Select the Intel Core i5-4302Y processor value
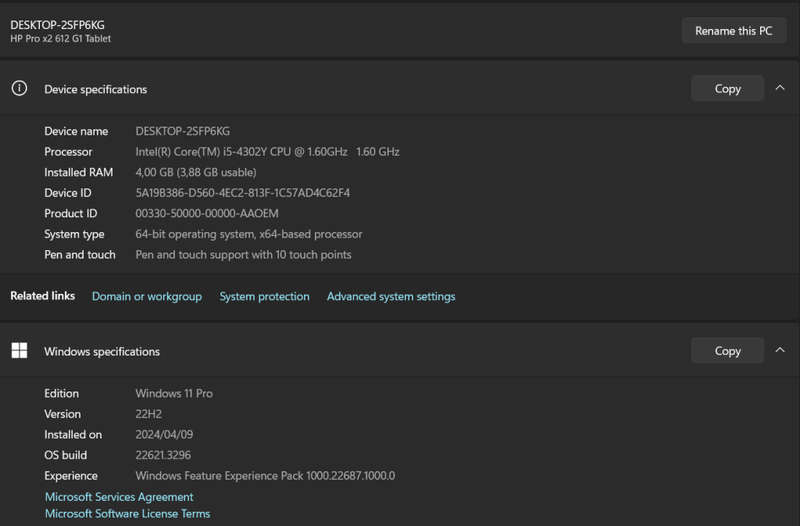Viewport: 800px width, 526px height. click(x=267, y=152)
